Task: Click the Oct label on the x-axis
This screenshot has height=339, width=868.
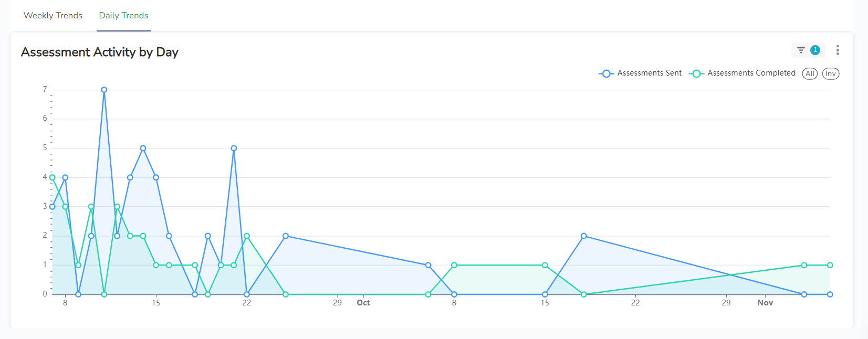Action: tap(363, 303)
